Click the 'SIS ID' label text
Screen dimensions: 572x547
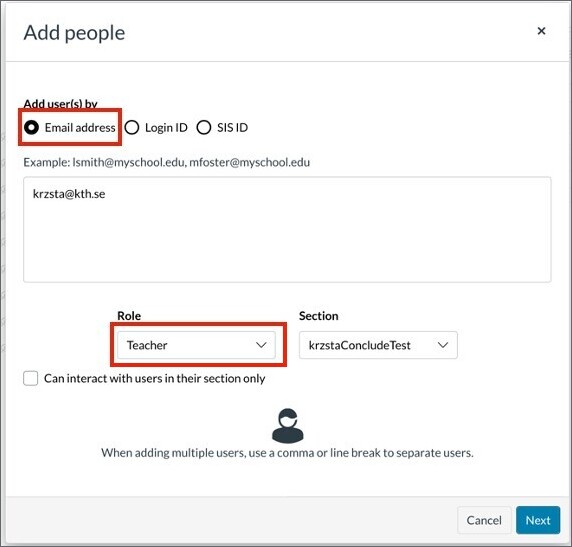point(232,128)
